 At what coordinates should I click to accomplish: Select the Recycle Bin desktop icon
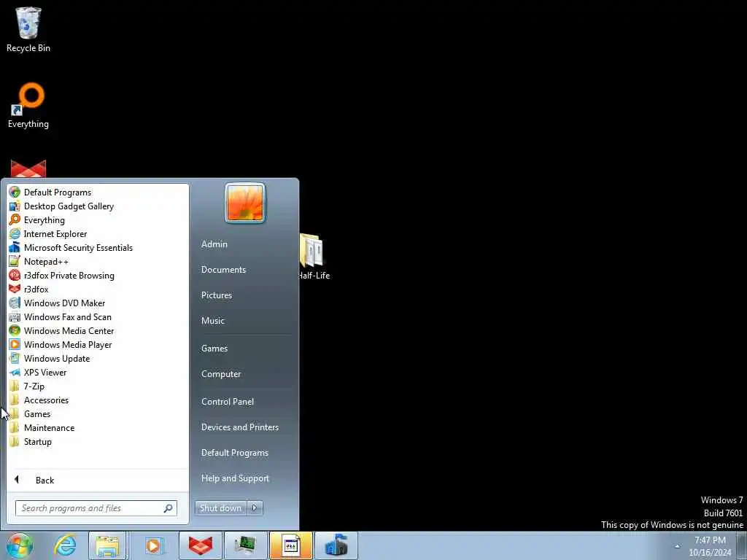(28, 29)
